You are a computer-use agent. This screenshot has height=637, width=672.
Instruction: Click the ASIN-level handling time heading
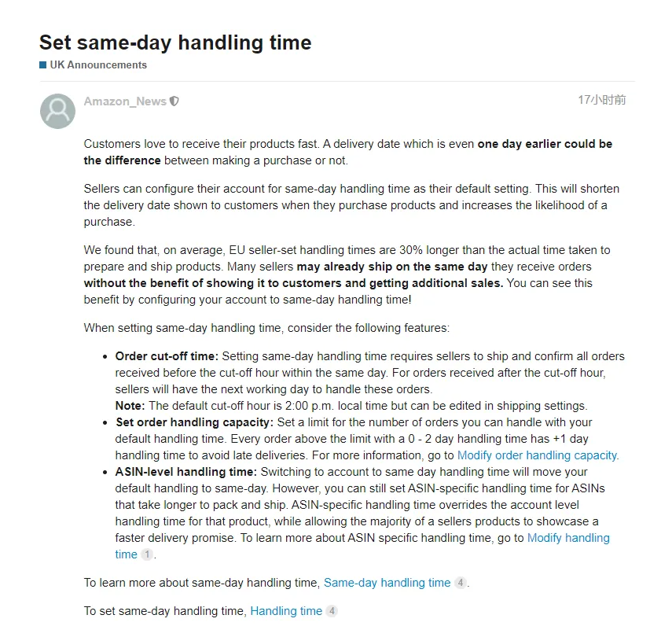(x=186, y=472)
